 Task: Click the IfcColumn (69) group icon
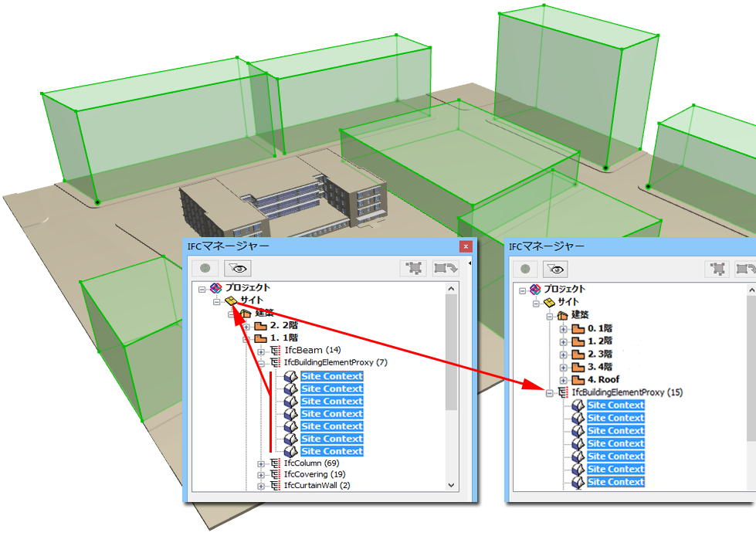click(x=275, y=463)
